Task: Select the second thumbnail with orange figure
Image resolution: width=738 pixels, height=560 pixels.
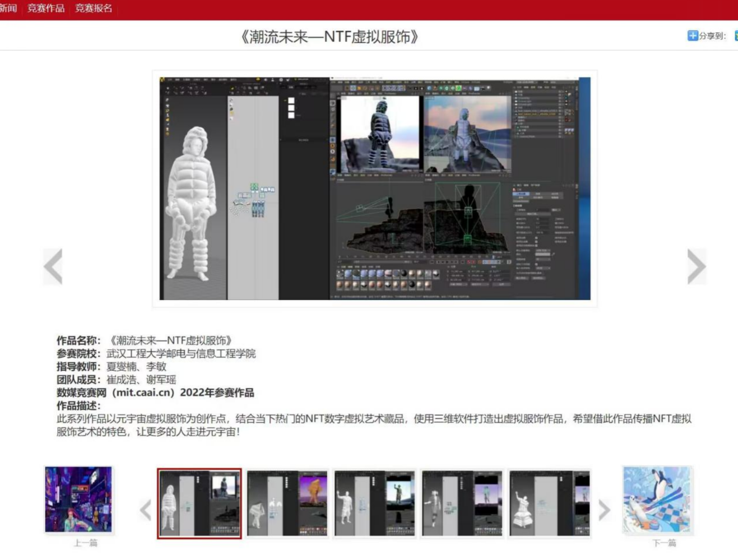Action: click(x=287, y=503)
